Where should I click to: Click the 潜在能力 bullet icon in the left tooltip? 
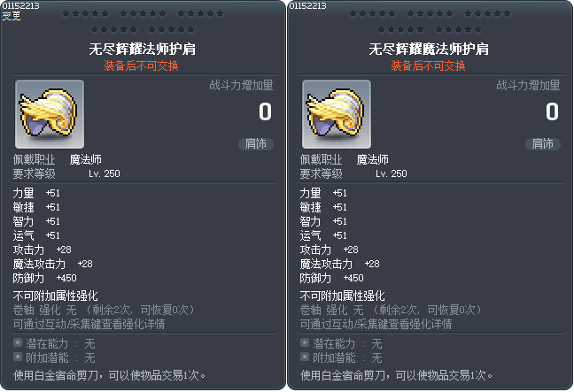click(18, 342)
